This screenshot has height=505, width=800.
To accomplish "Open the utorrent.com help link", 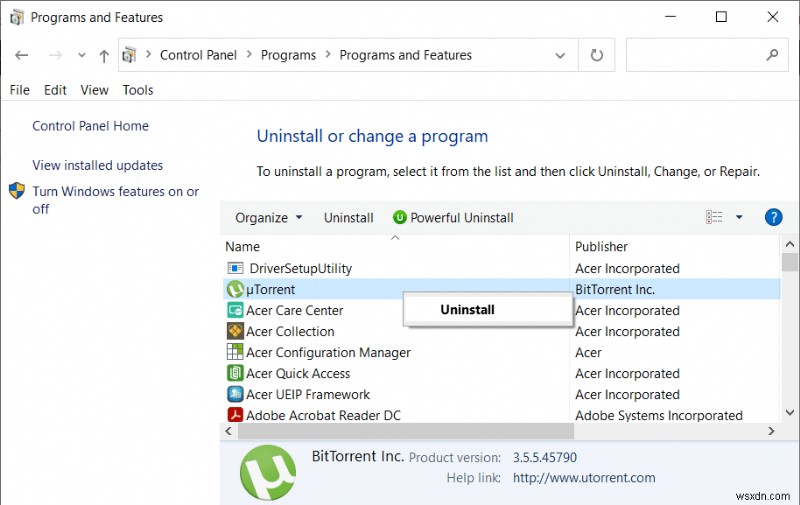I will [584, 478].
